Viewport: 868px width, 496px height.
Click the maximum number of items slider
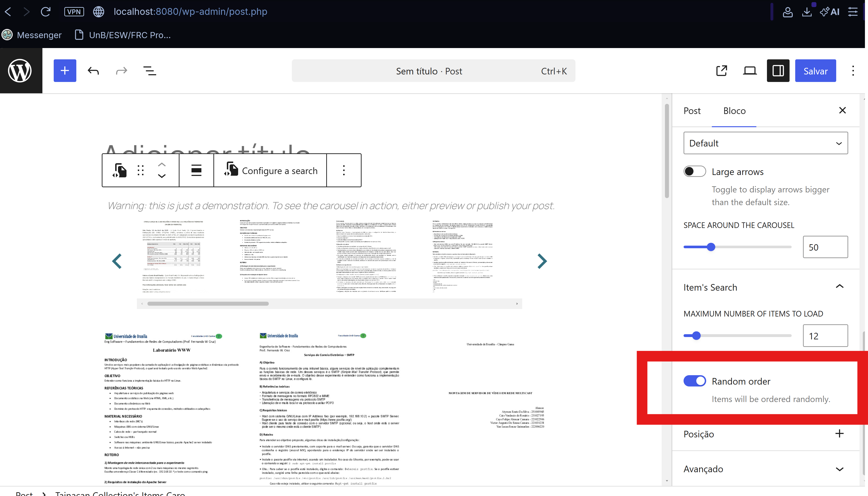point(737,336)
